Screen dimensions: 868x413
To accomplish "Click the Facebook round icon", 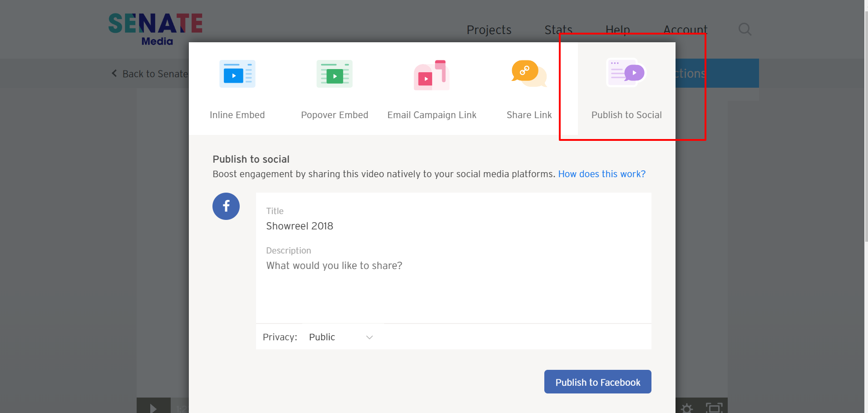I will coord(226,206).
